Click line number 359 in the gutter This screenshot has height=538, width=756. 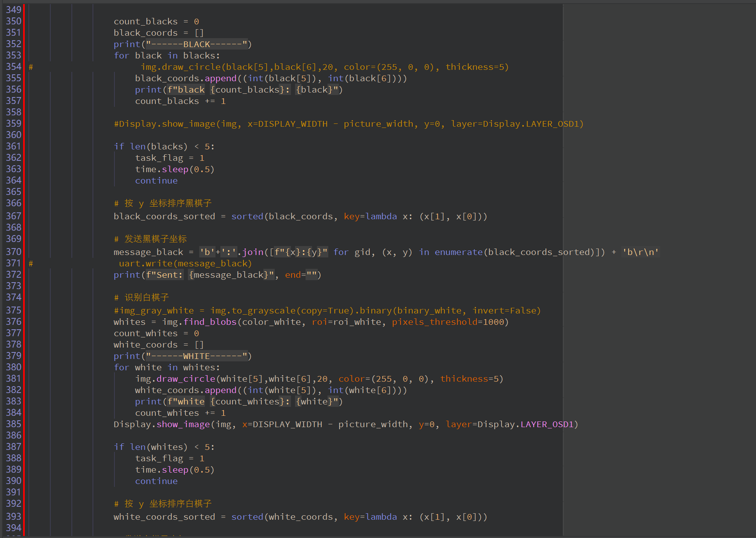(x=13, y=123)
